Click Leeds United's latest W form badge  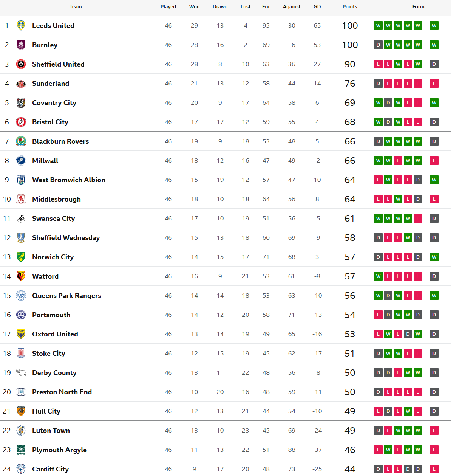(x=434, y=26)
